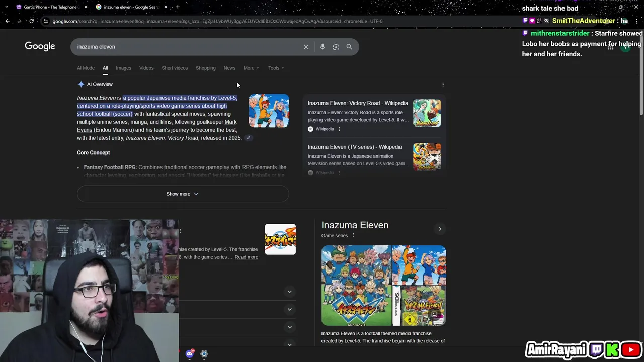Open the AI Overview three-dot menu
644x362 pixels.
(443, 85)
